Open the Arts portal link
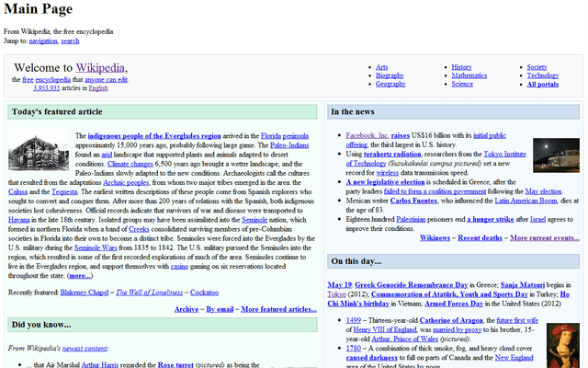The height and width of the screenshot is (368, 588). 382,67
